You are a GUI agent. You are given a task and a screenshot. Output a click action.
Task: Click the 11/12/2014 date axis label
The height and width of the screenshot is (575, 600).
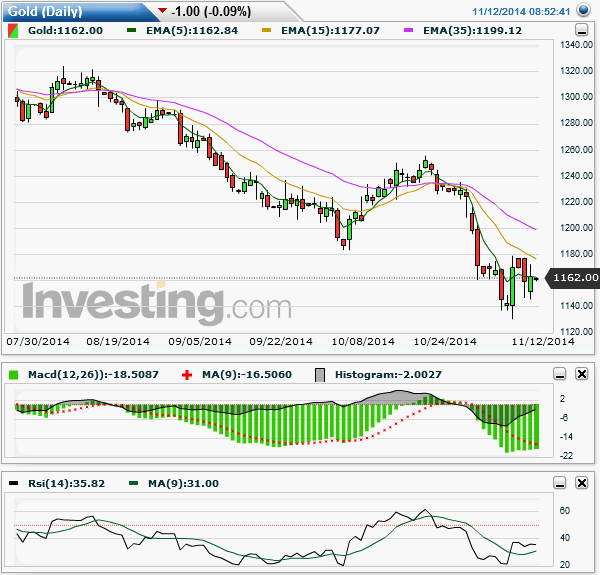[543, 341]
